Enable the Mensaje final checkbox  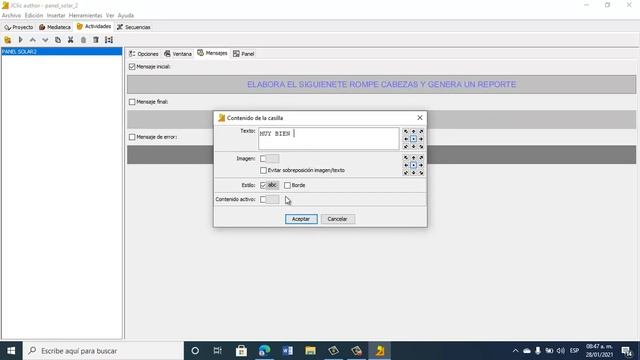(x=132, y=102)
